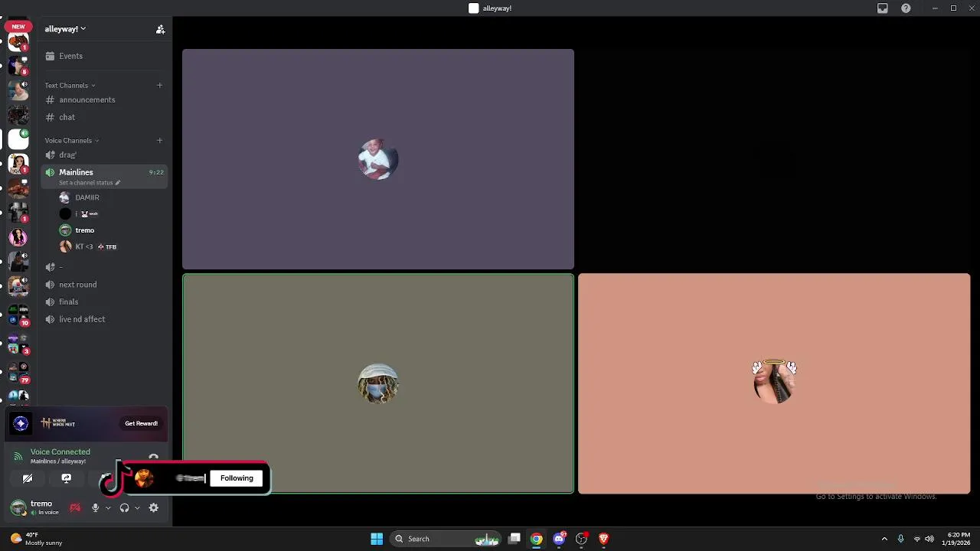980x551 pixels.
Task: Add a channel under Voice Channels
Action: (x=159, y=140)
